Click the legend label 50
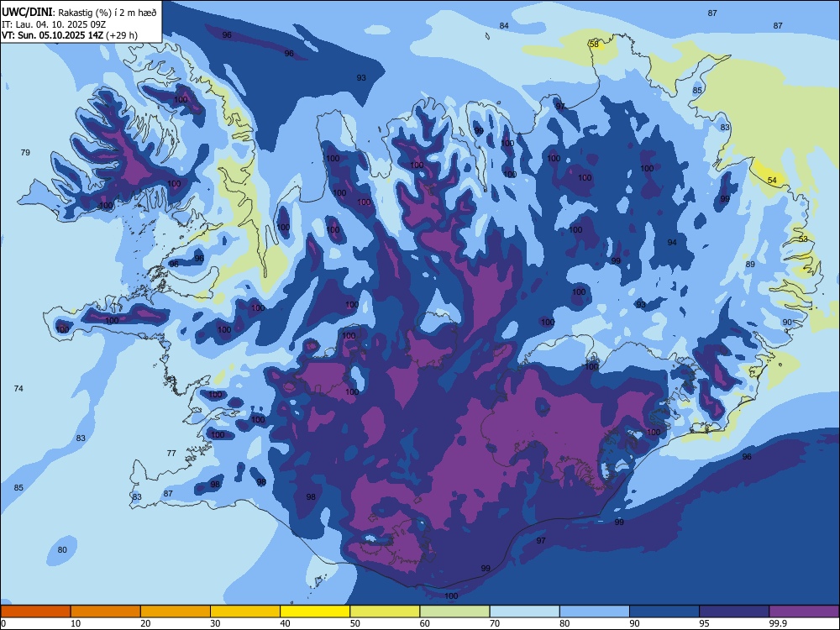 (355, 623)
